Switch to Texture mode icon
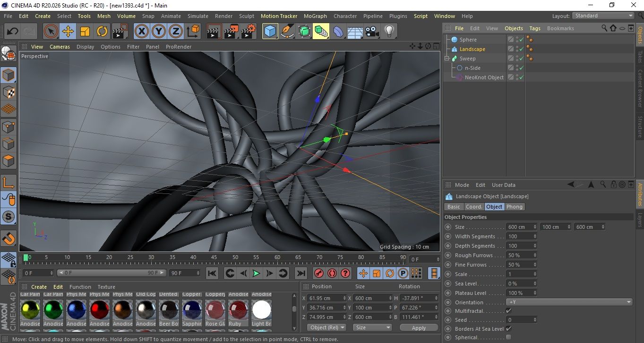Screen dimensions: 644x343 point(9,92)
